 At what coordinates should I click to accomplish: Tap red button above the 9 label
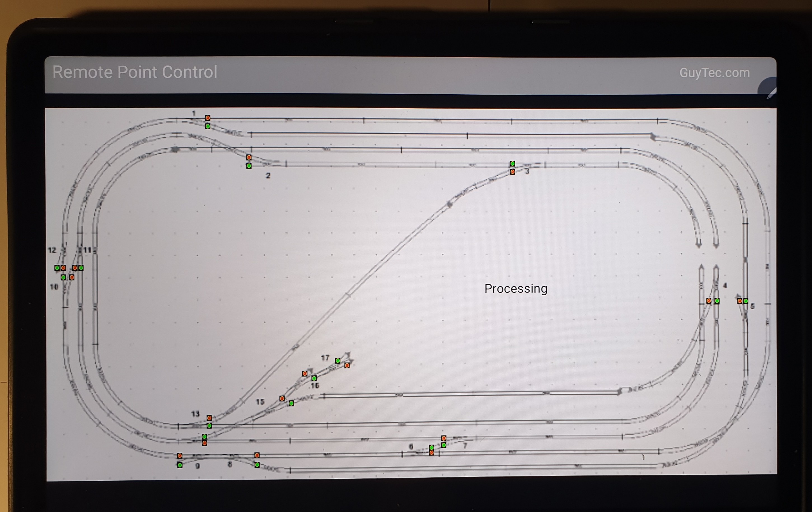pos(180,456)
